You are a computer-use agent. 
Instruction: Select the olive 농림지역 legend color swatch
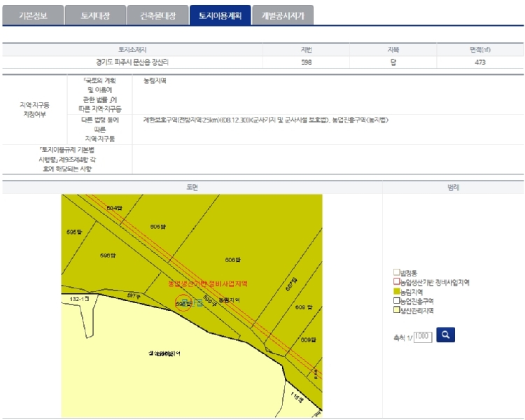click(397, 291)
